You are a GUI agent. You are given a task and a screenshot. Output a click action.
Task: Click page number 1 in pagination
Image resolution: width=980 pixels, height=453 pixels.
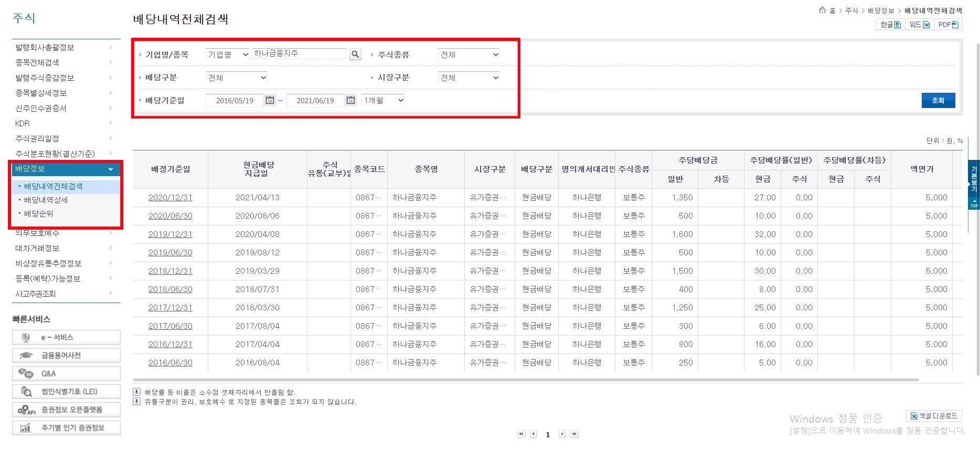[548, 435]
